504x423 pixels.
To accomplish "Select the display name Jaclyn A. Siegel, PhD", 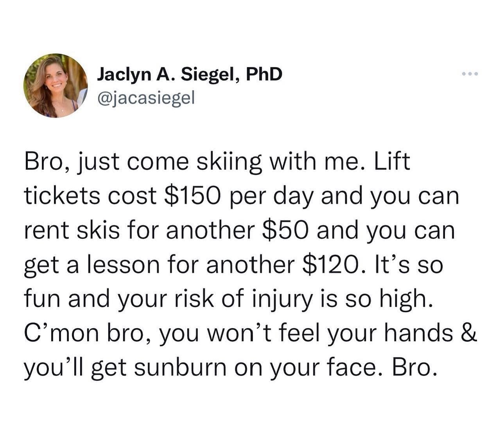I will point(190,74).
